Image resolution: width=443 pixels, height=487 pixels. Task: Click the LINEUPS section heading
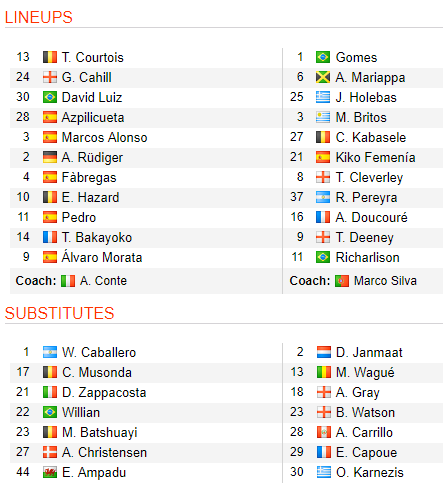pos(39,17)
